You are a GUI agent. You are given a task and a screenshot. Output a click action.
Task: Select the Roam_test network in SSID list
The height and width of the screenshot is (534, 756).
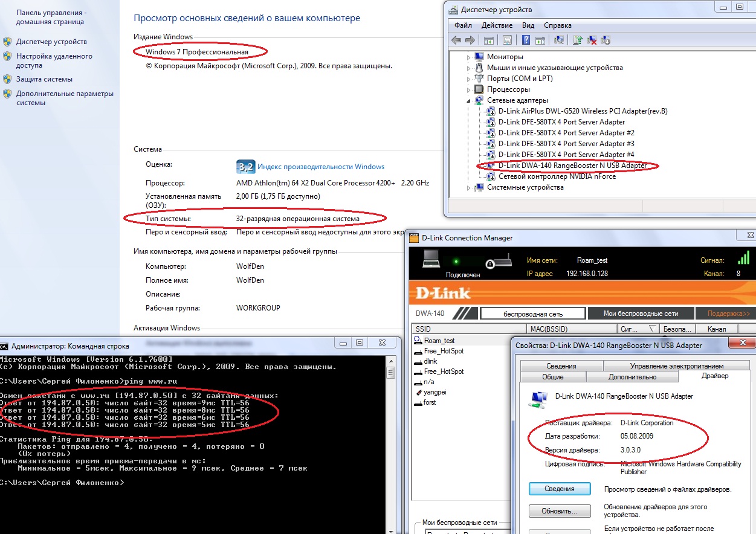[439, 341]
